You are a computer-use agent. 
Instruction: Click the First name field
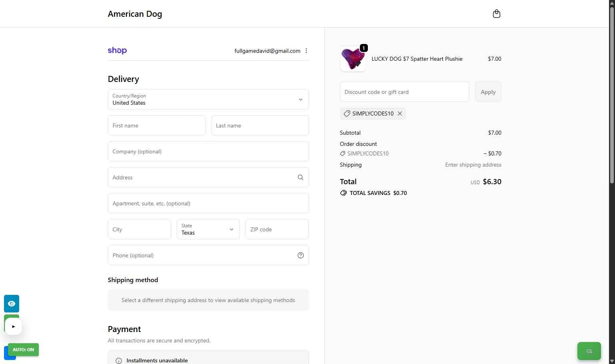click(x=157, y=125)
